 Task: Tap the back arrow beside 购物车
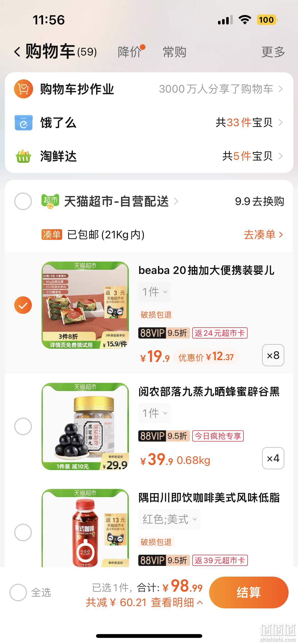tap(17, 52)
